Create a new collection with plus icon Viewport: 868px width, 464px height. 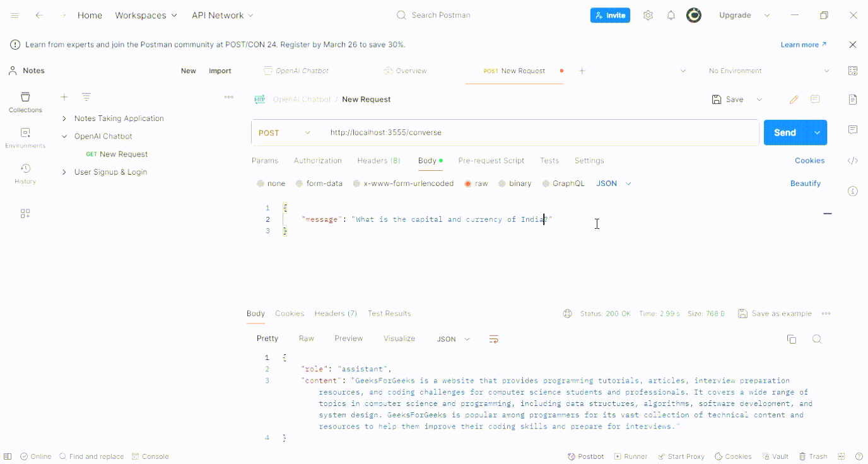tap(64, 97)
